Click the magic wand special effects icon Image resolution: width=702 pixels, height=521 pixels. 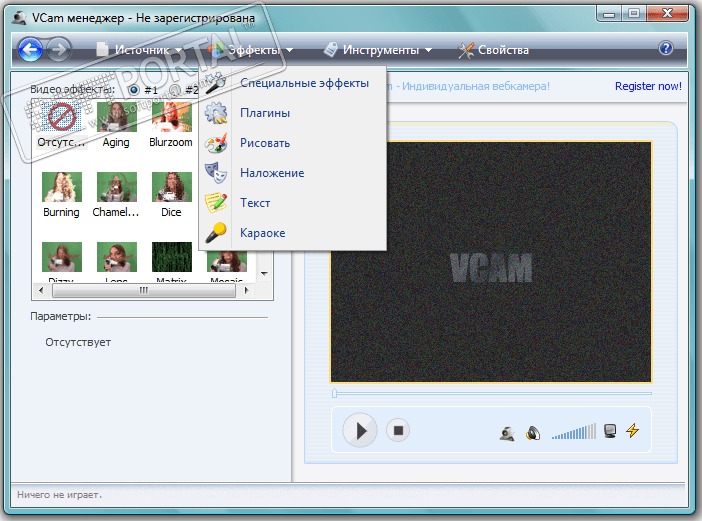tap(216, 83)
